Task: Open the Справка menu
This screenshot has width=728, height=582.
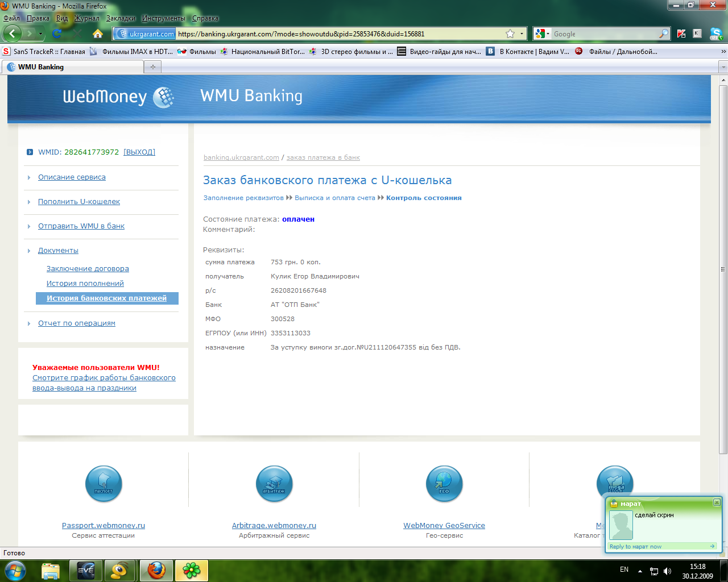Action: pyautogui.click(x=205, y=18)
